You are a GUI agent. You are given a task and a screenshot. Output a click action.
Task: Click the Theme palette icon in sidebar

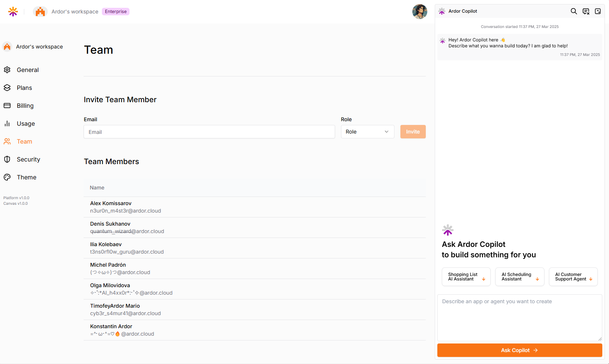[7, 177]
